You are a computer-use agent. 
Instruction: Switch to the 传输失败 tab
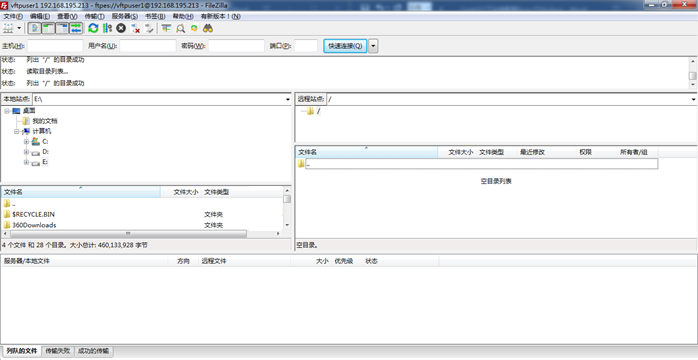coord(58,351)
